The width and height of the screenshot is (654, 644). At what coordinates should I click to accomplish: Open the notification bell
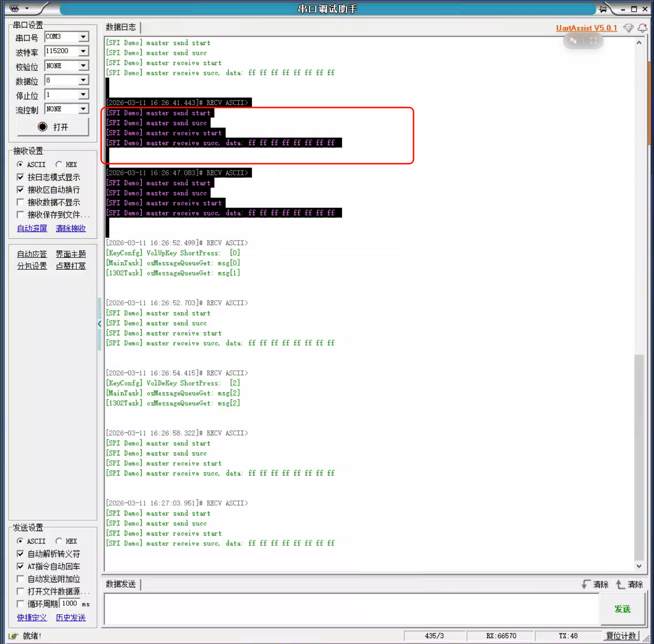tap(642, 28)
